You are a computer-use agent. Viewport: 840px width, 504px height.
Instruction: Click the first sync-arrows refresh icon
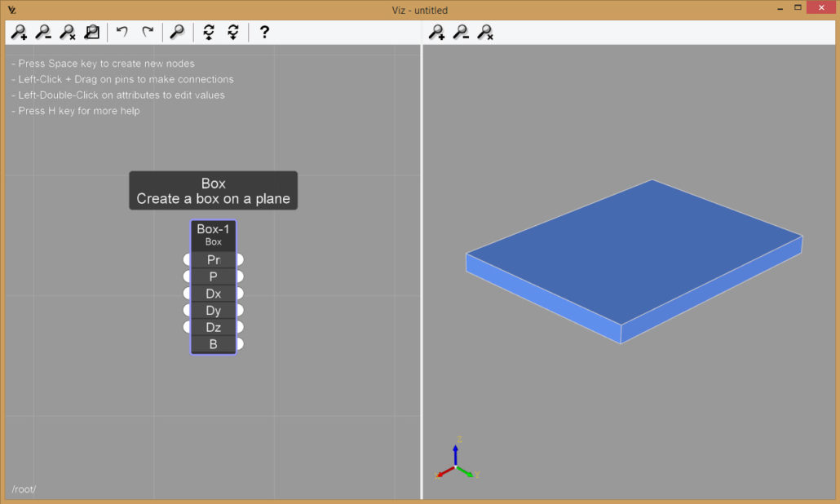[x=207, y=32]
